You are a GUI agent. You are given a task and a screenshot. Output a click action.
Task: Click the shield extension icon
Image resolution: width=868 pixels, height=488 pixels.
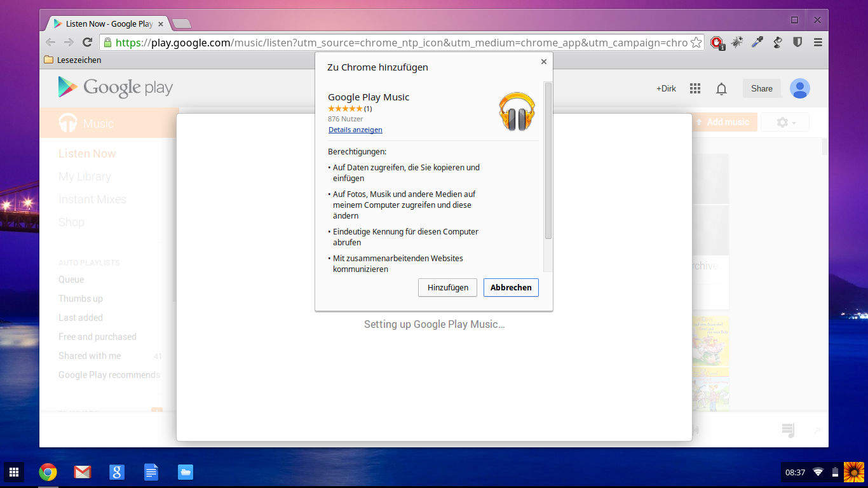(797, 43)
